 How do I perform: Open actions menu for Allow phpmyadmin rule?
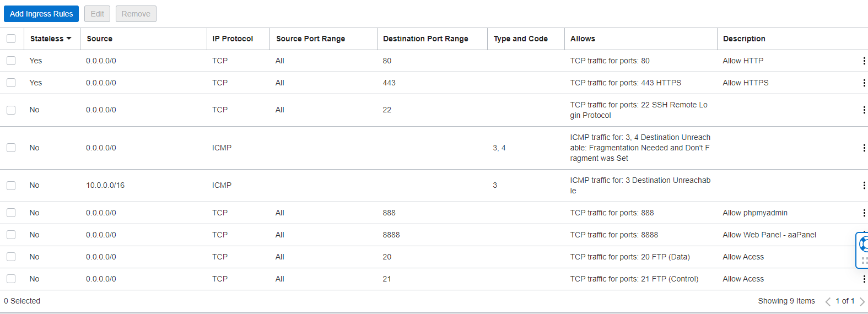(x=864, y=213)
